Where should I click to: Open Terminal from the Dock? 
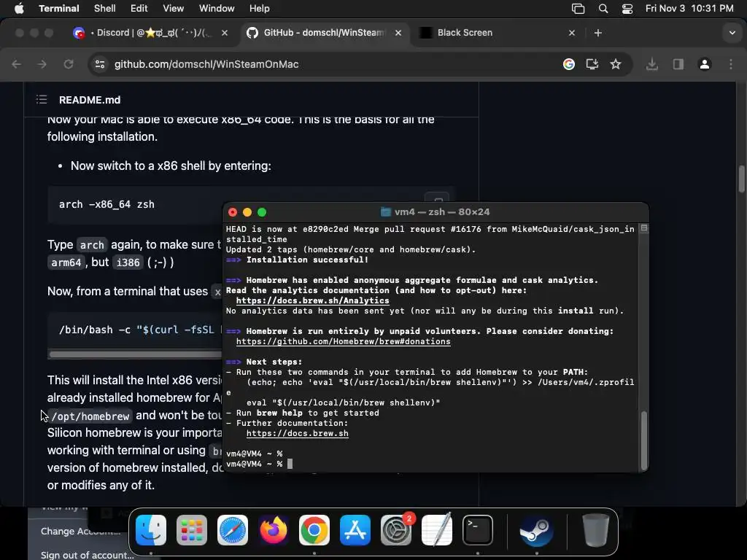478,530
